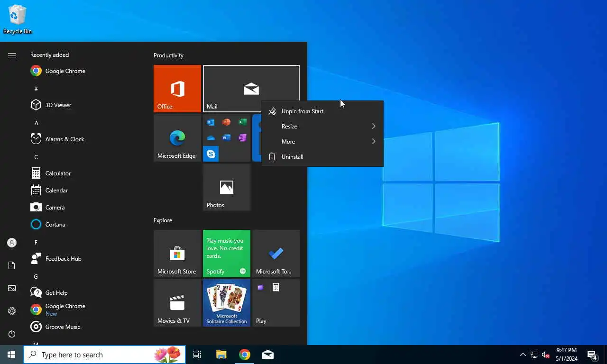Open the Microsoft Edge tile

(177, 138)
